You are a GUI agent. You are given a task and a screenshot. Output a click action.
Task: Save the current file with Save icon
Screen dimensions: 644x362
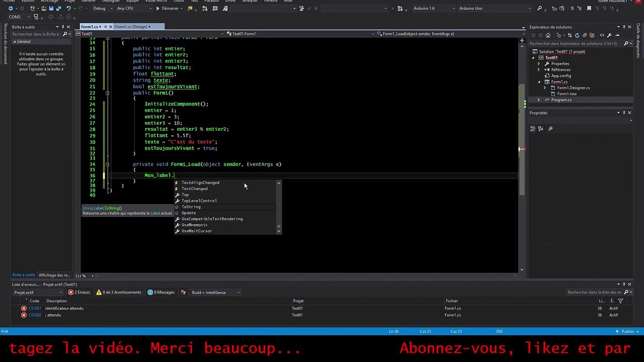51,9
